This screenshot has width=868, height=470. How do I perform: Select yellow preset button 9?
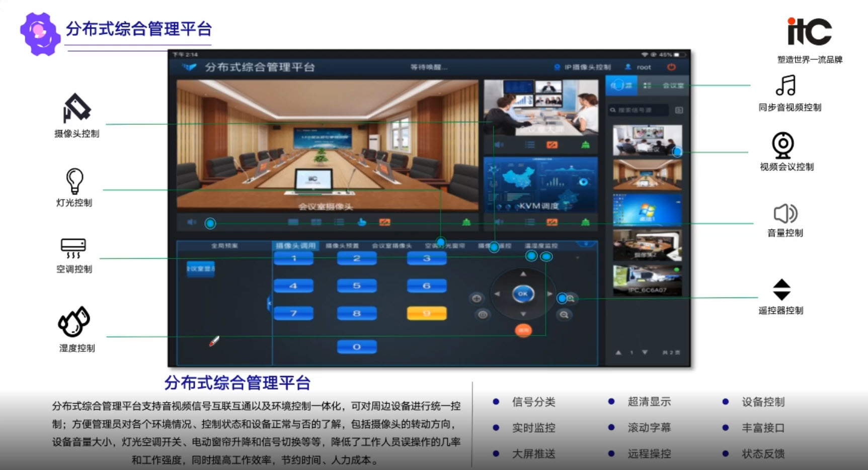pyautogui.click(x=426, y=313)
